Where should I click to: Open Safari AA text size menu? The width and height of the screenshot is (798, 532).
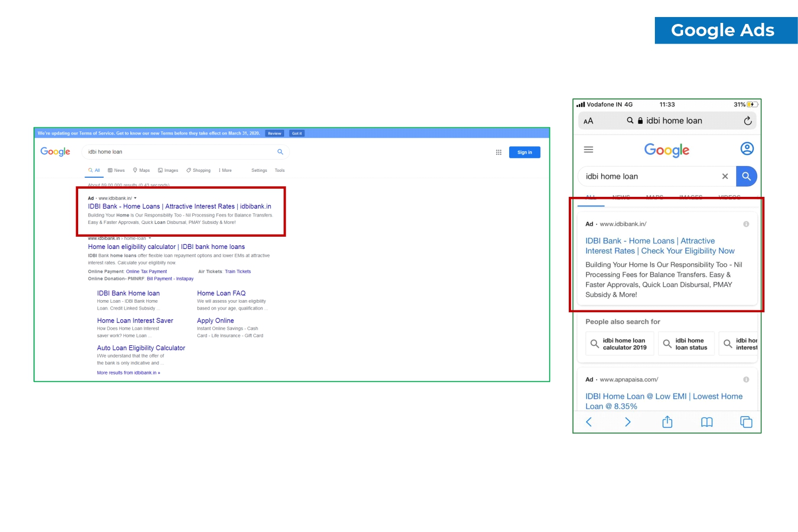[x=588, y=121]
